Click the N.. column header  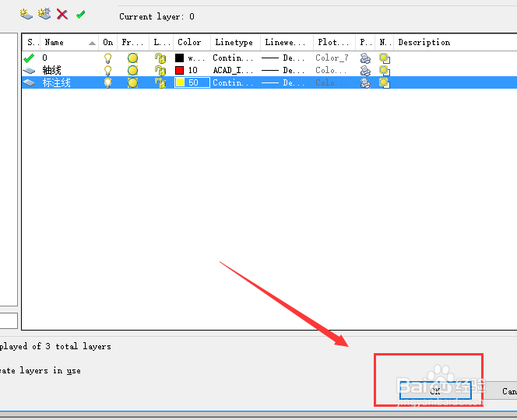[x=385, y=43]
